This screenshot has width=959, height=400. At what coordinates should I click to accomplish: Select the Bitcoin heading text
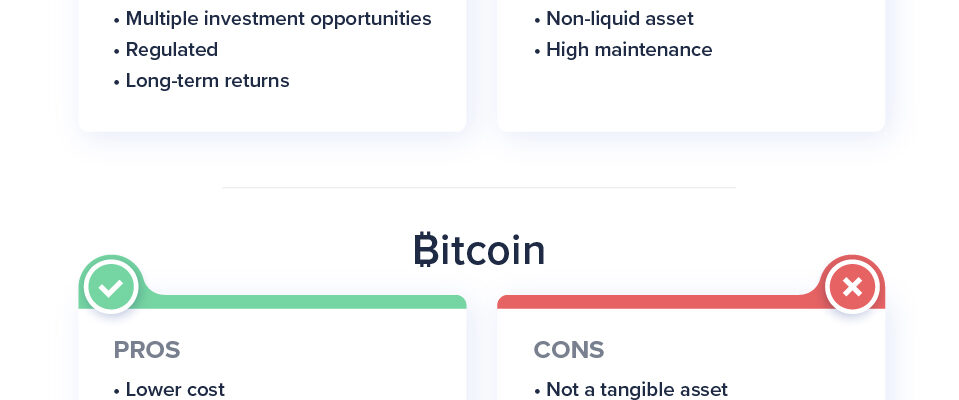point(480,250)
